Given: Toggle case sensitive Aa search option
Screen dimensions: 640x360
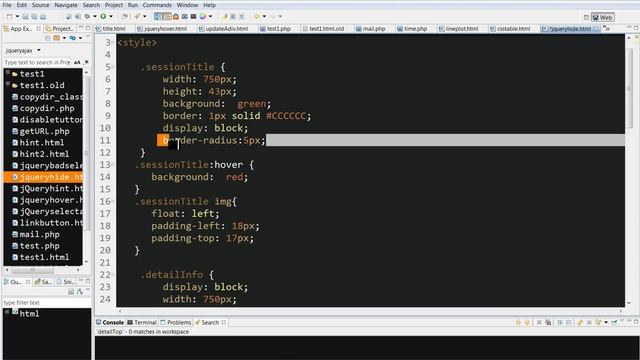Looking at the screenshot, I should click(77, 62).
